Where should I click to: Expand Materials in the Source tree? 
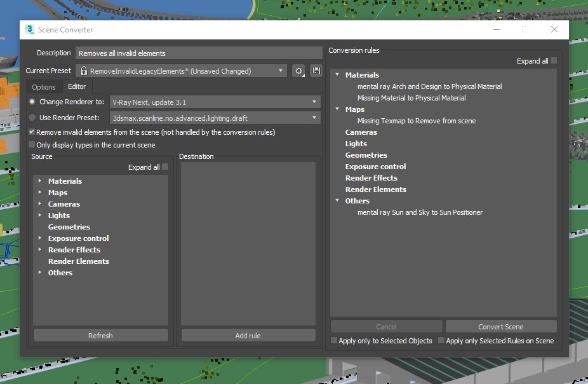tap(40, 181)
